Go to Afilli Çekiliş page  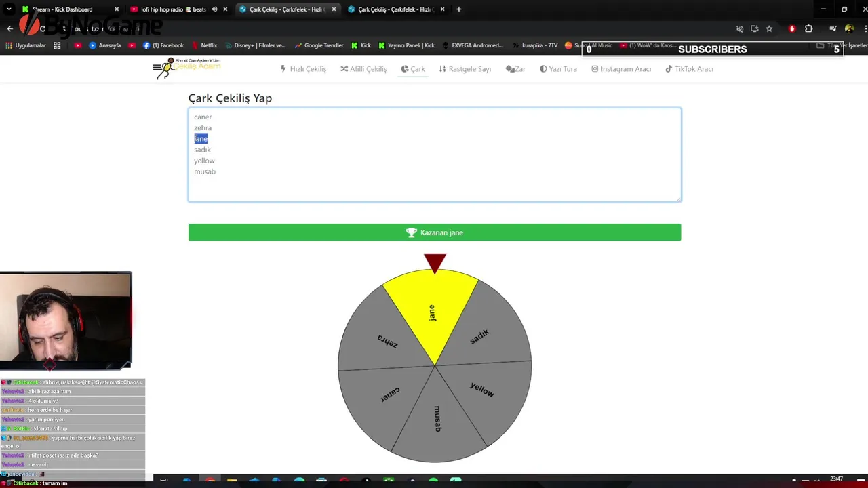[x=363, y=69]
